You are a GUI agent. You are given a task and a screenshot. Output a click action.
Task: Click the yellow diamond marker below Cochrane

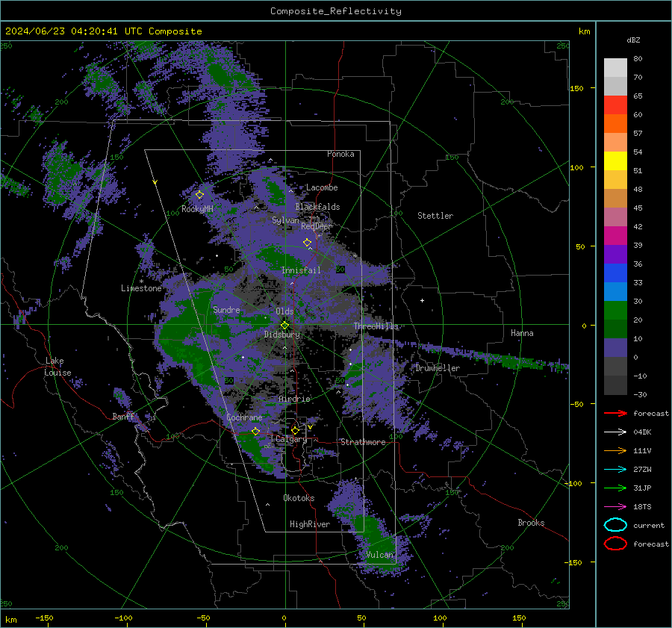tap(255, 431)
